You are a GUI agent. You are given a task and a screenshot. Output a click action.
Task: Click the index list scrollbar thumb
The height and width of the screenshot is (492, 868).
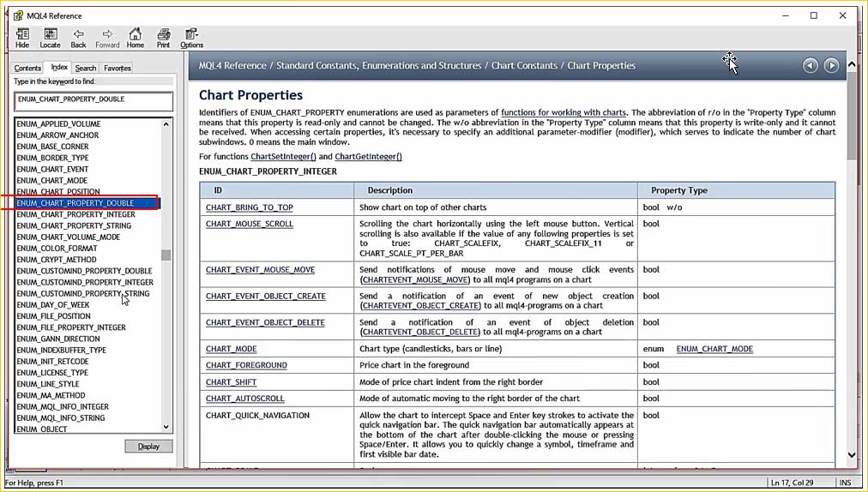point(166,255)
